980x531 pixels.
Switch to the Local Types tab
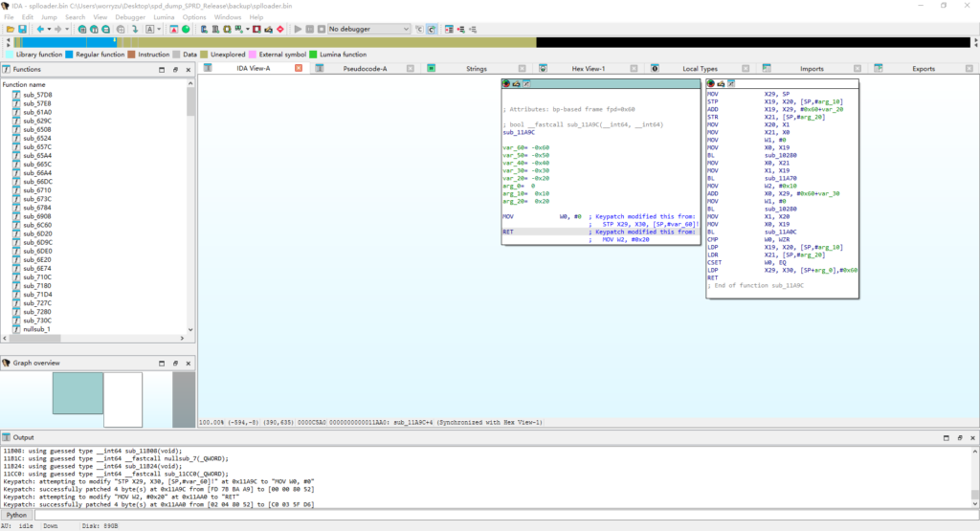pyautogui.click(x=700, y=69)
